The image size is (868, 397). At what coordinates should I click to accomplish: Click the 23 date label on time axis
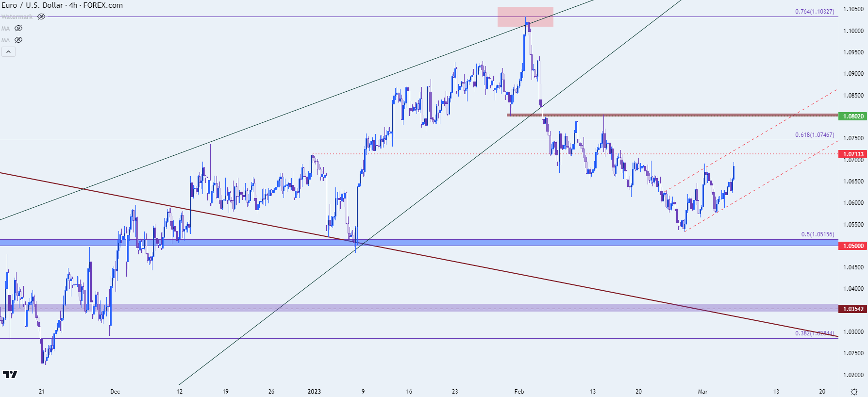(x=455, y=392)
